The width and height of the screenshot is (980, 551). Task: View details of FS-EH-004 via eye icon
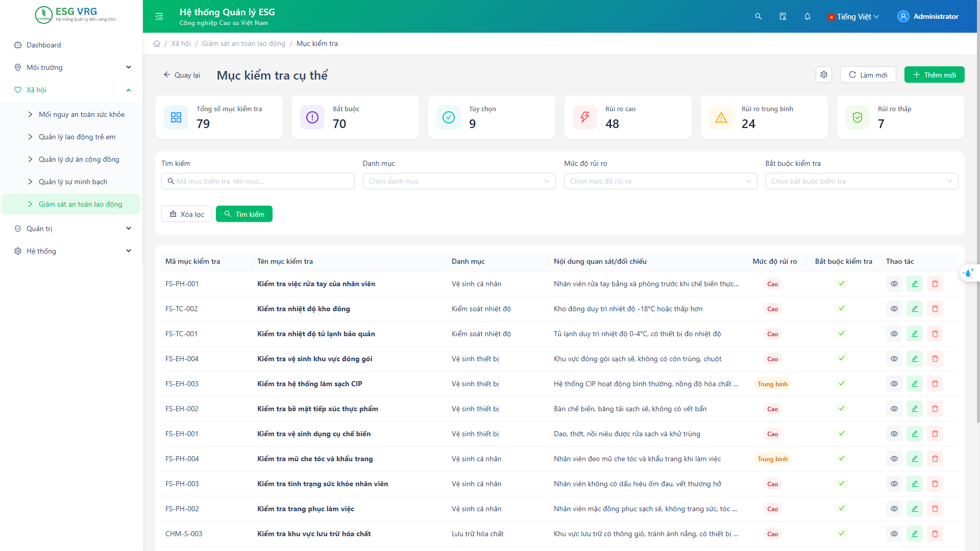[894, 359]
